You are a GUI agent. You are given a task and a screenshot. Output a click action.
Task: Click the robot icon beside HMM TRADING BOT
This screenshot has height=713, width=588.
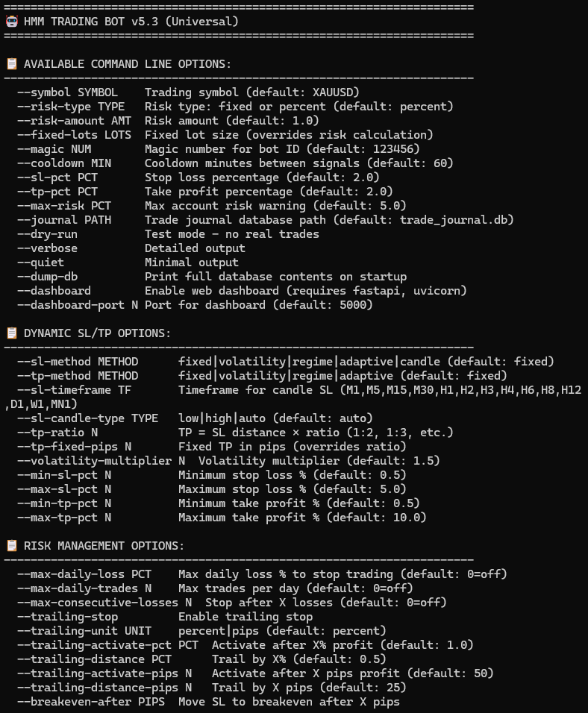pyautogui.click(x=11, y=22)
